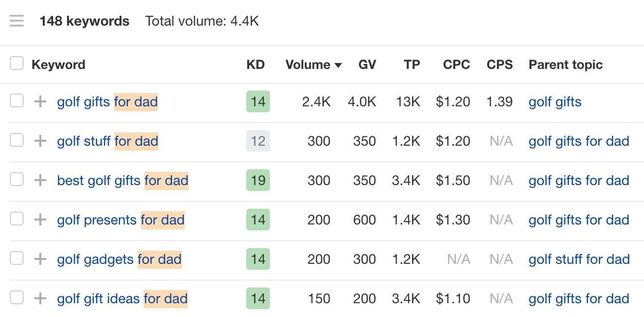Click the plus icon next to "golf presents for dad"

(x=40, y=220)
